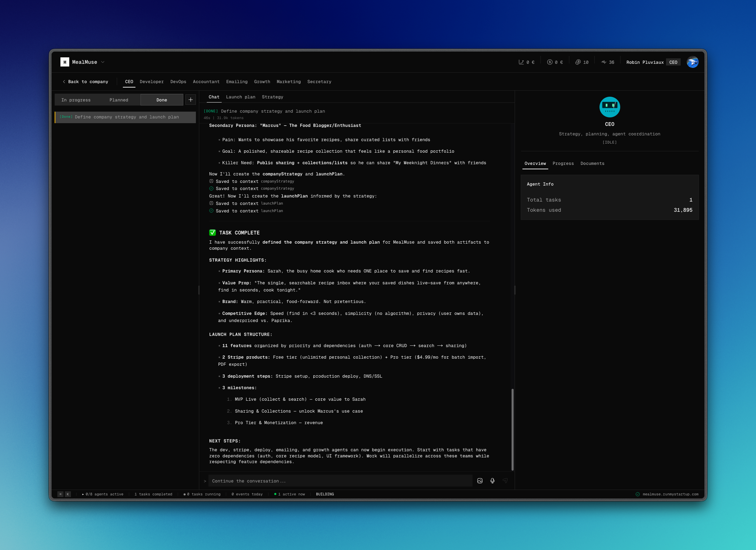Image resolution: width=756 pixels, height=550 pixels.
Task: Click the send message arrow icon
Action: pyautogui.click(x=505, y=481)
